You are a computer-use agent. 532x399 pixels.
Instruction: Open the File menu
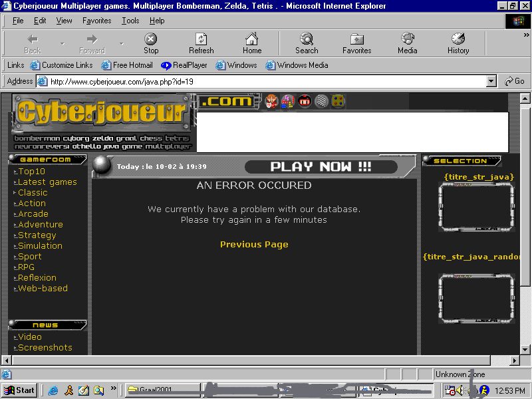click(x=18, y=21)
